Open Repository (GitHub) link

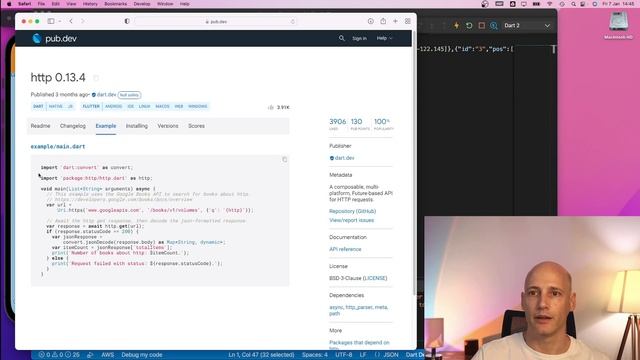coord(352,211)
